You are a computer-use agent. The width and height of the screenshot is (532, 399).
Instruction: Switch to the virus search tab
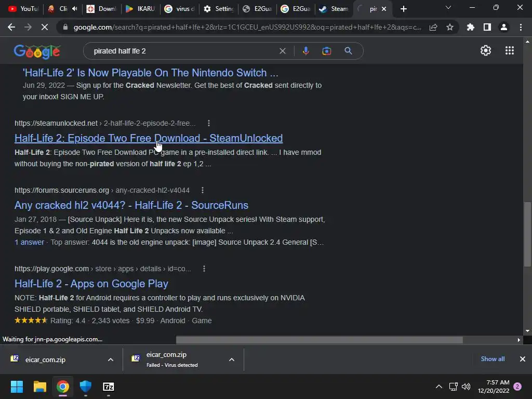click(x=179, y=9)
